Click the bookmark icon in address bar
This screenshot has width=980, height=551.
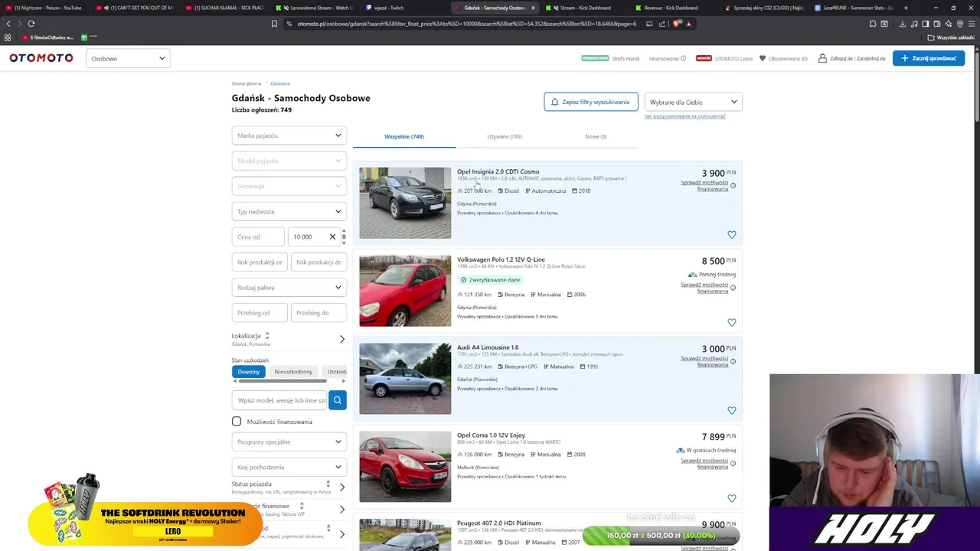click(274, 24)
